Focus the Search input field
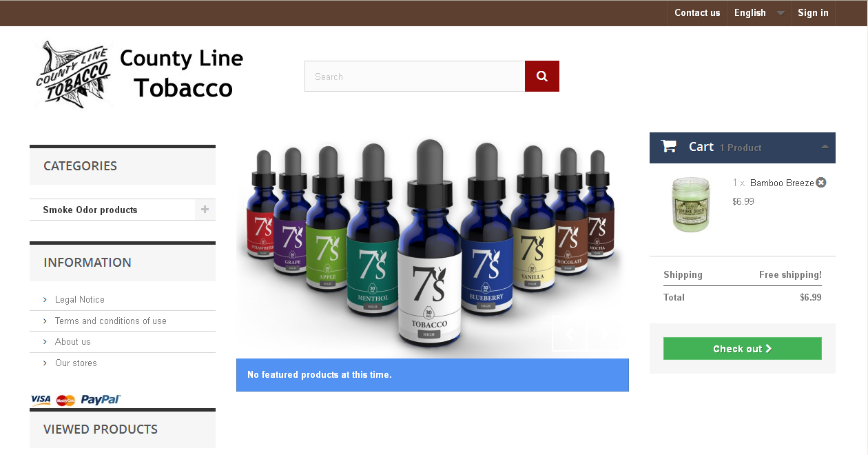This screenshot has height=455, width=868. (x=415, y=76)
